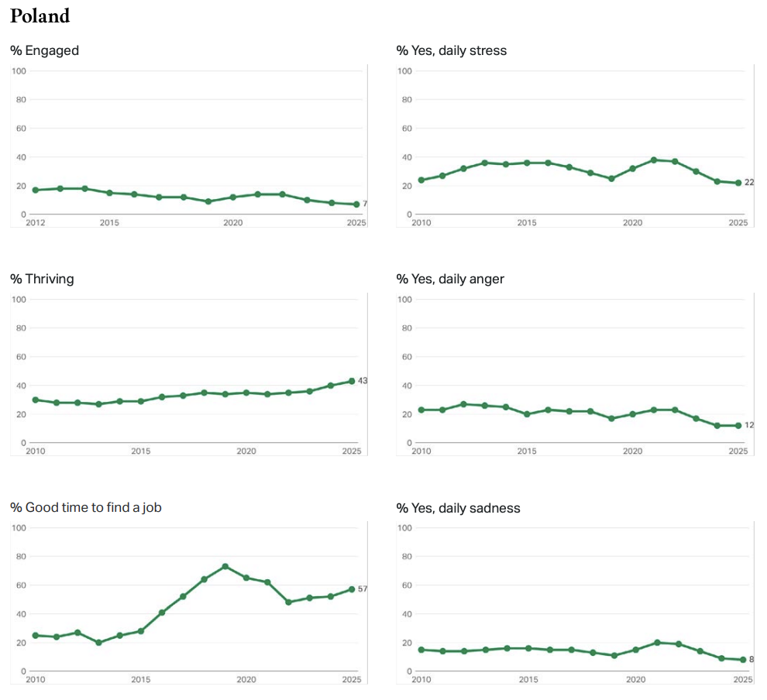Select the 2025 point labeled 57 in job chart

click(352, 589)
